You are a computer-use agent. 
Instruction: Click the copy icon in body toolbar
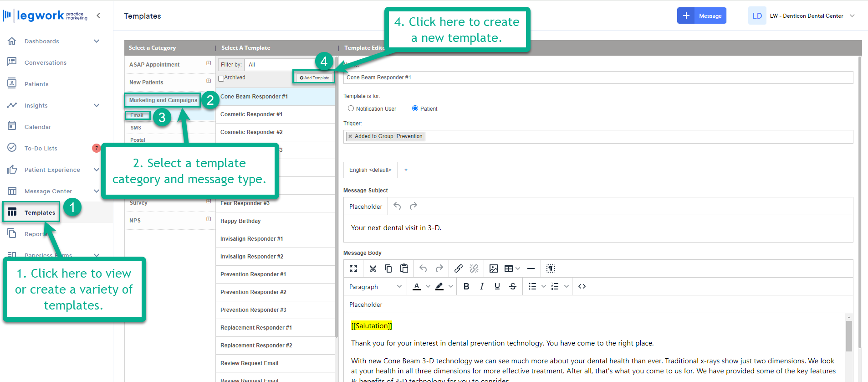[x=388, y=268]
